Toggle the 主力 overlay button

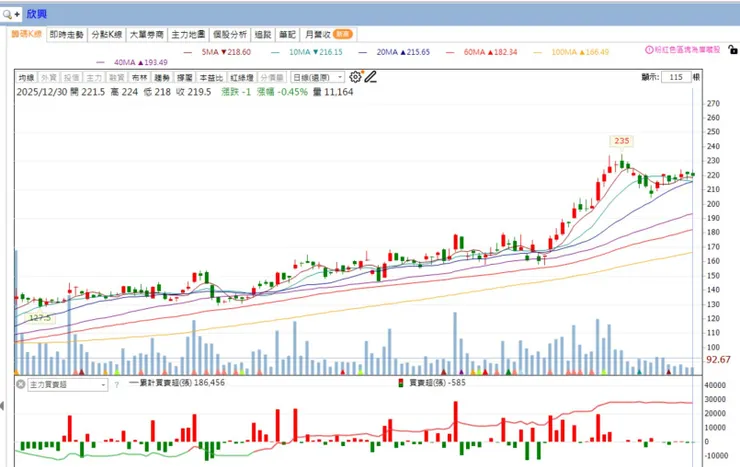coord(94,77)
